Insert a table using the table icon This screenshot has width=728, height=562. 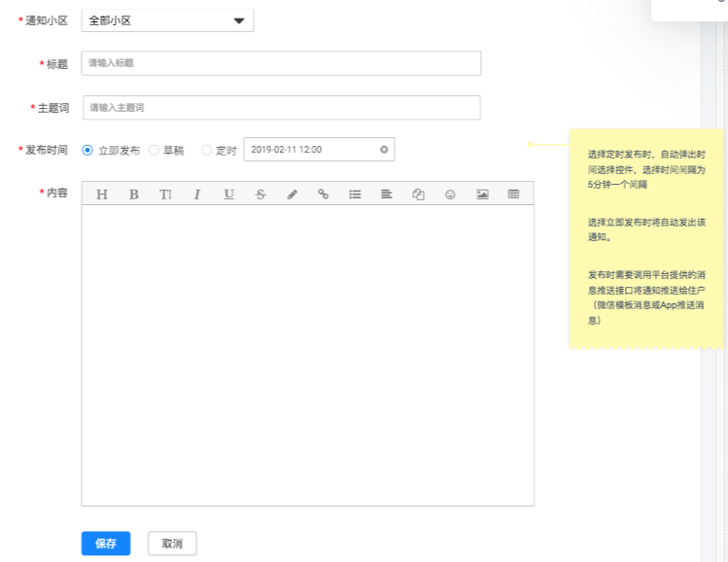[513, 194]
